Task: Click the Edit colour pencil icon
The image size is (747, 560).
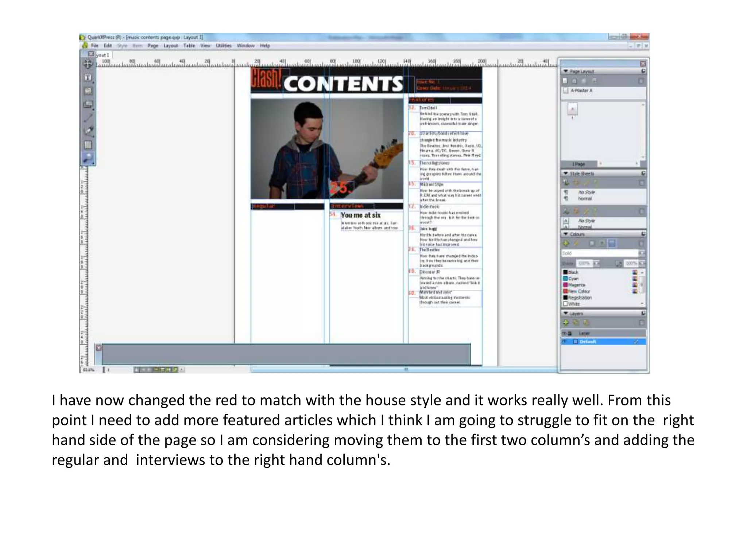Action: click(x=576, y=243)
